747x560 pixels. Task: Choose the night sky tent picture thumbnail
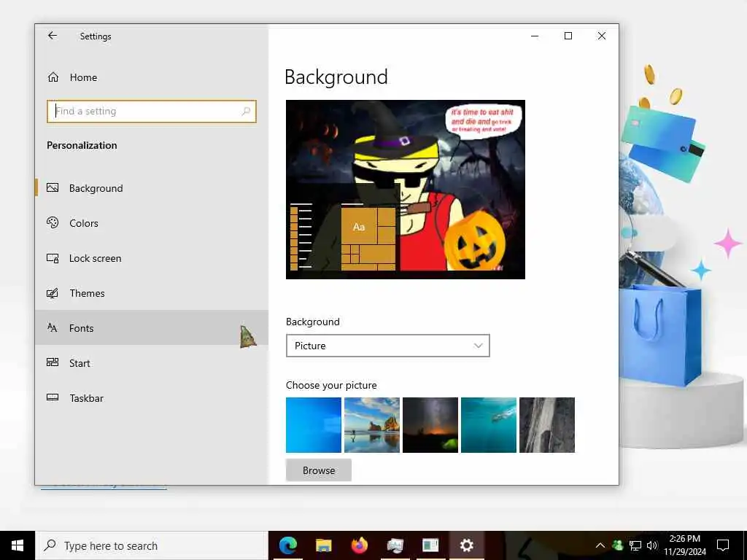[x=430, y=425]
